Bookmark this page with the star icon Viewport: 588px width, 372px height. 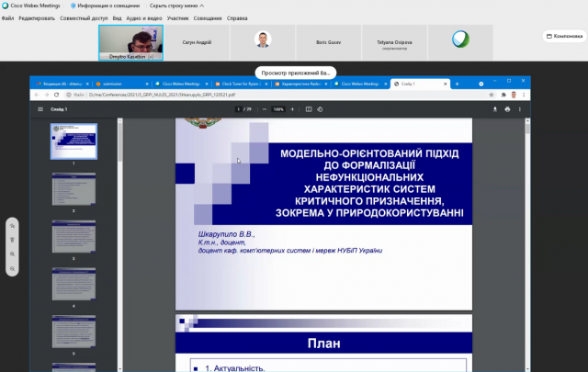pos(492,95)
